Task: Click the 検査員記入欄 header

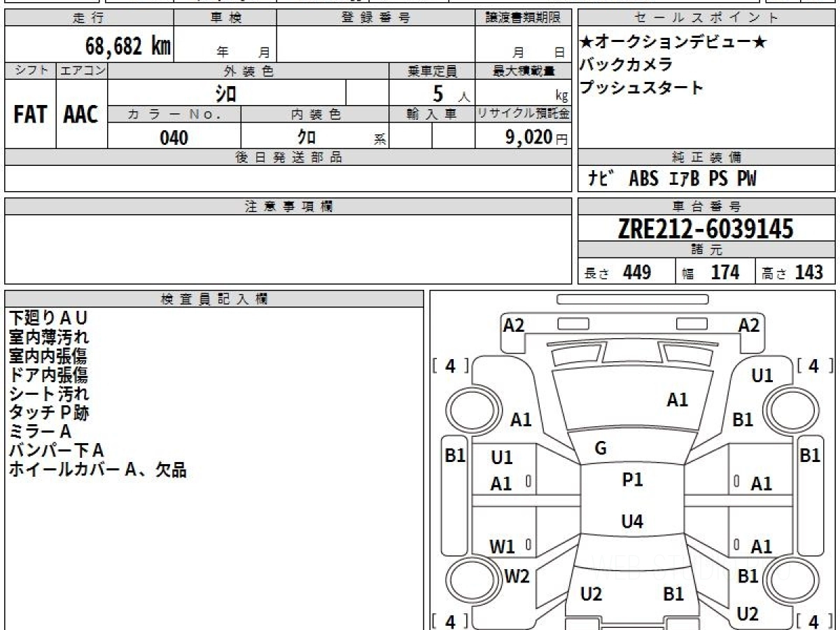Action: [214, 299]
